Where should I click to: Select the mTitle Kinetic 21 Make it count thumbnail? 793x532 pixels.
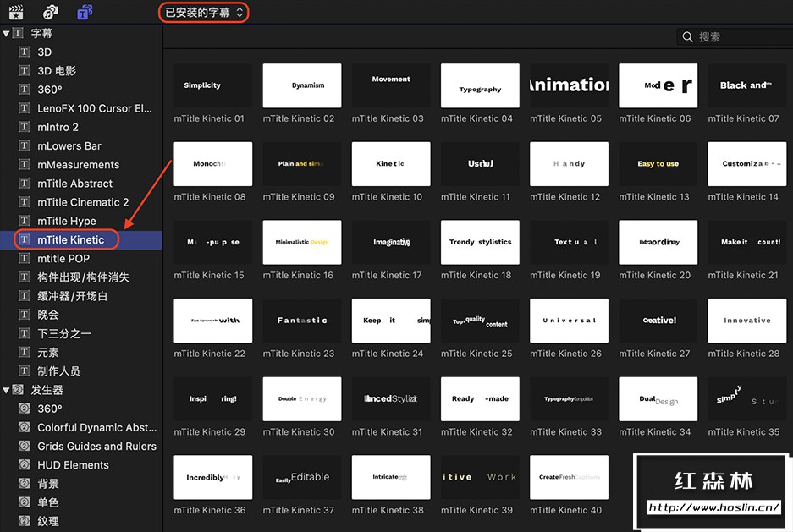pyautogui.click(x=747, y=242)
